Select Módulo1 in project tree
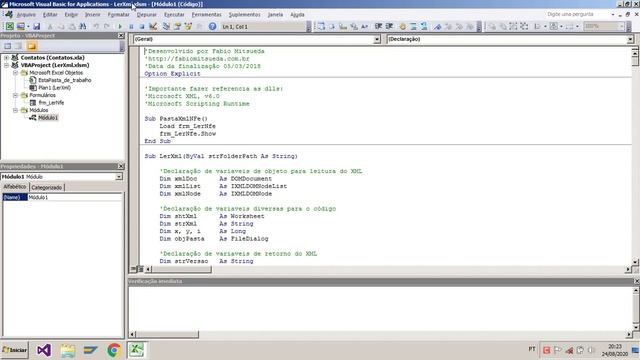Viewport: 640px width, 360px height. (48, 118)
